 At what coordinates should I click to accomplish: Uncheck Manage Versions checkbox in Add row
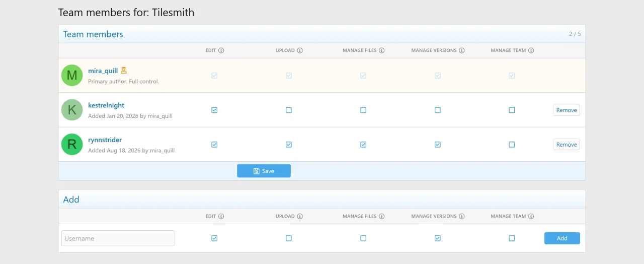pyautogui.click(x=438, y=238)
